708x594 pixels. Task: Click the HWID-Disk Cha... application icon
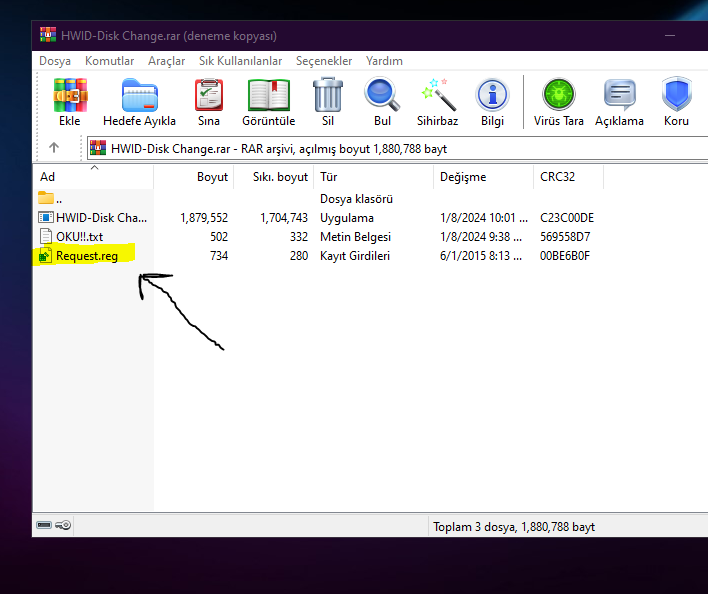click(46, 218)
